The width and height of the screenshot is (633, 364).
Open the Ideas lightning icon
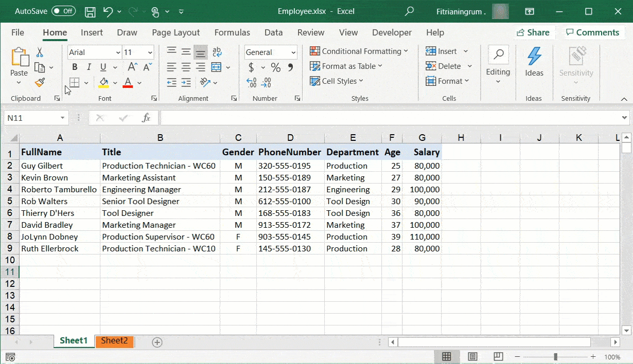[534, 57]
